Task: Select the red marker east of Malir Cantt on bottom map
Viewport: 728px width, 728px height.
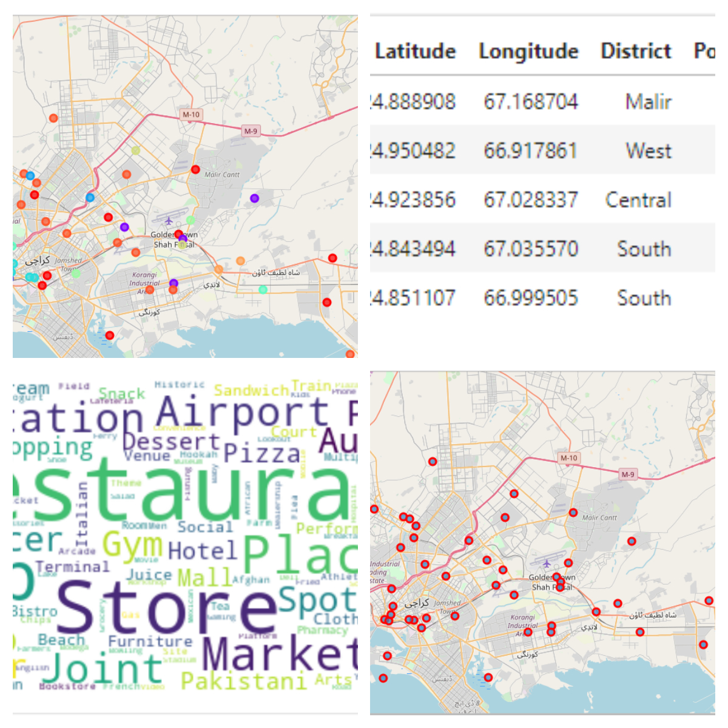Action: (x=632, y=541)
